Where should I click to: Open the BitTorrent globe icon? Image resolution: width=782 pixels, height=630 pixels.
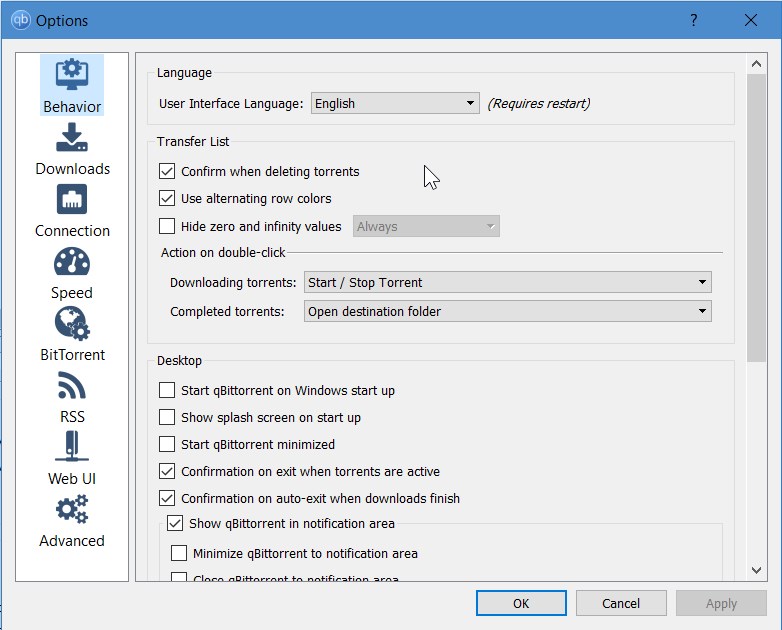[x=72, y=323]
